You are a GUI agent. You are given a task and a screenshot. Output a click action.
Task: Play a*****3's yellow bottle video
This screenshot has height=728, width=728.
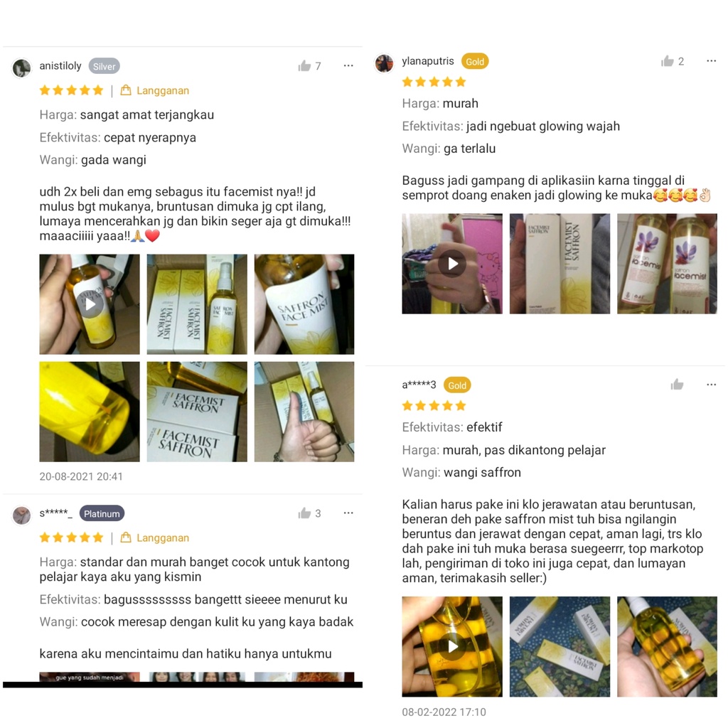(x=452, y=646)
